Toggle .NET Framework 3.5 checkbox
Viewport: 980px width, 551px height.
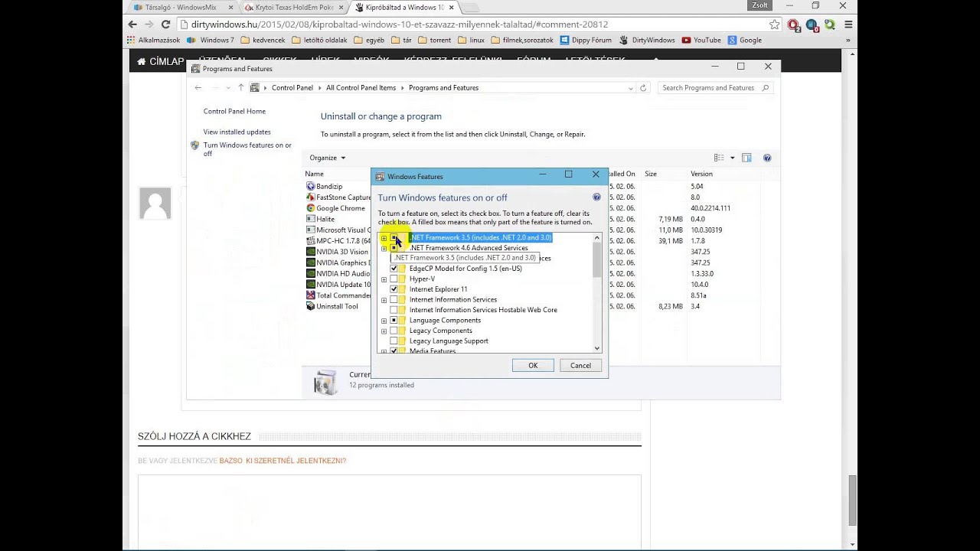coord(394,238)
